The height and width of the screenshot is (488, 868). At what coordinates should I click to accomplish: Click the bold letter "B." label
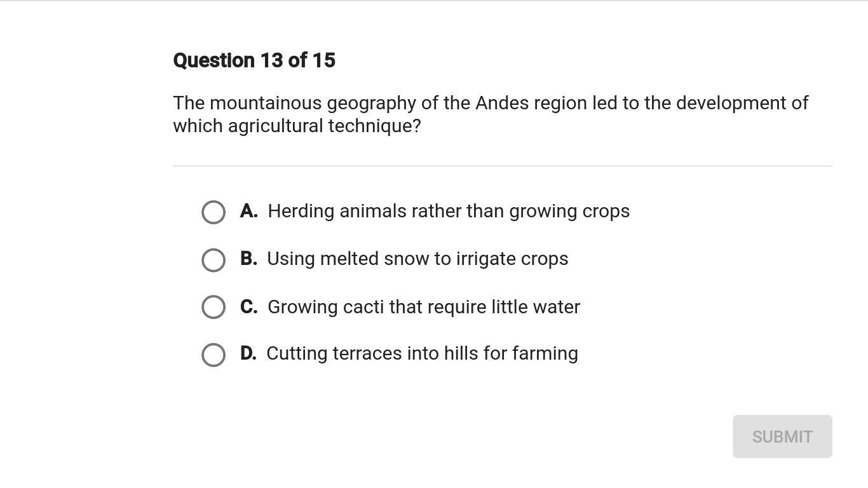[x=248, y=259]
